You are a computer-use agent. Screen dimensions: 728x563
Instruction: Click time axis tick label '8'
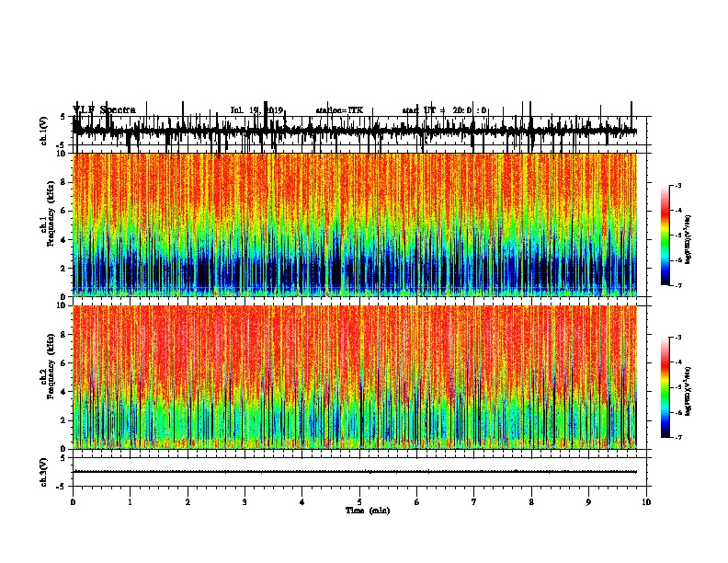[531, 502]
